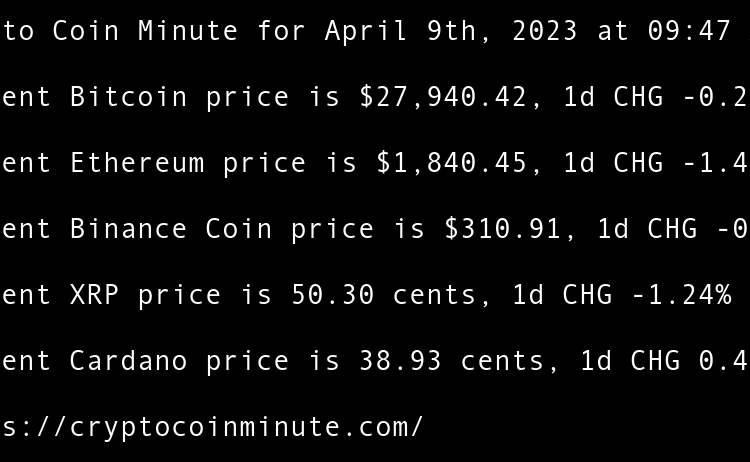Screen dimensions: 750x462
Task: Open the cryptocoinminute.com URL
Action: coord(212,427)
